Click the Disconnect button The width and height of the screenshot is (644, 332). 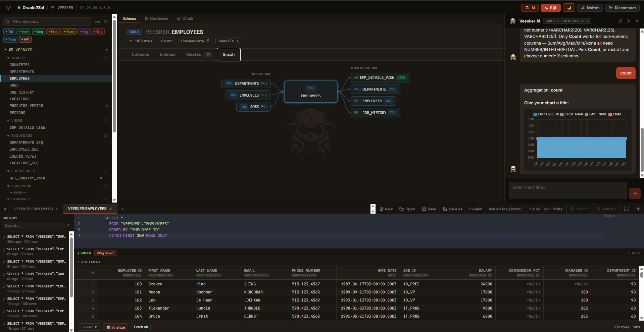point(622,8)
